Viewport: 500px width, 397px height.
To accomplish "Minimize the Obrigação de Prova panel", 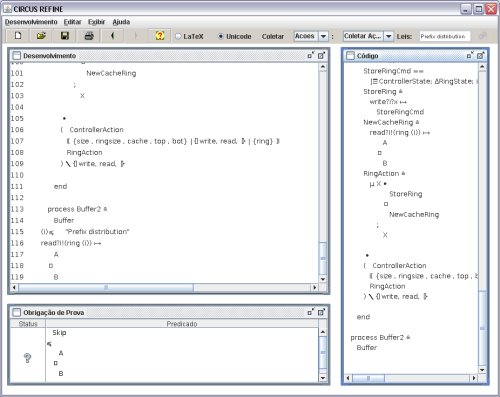I will [x=311, y=312].
